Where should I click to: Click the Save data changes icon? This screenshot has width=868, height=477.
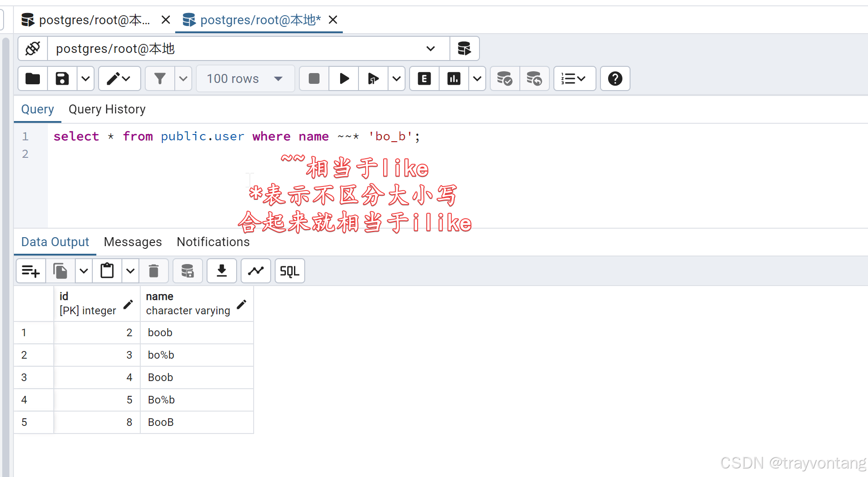coord(188,271)
